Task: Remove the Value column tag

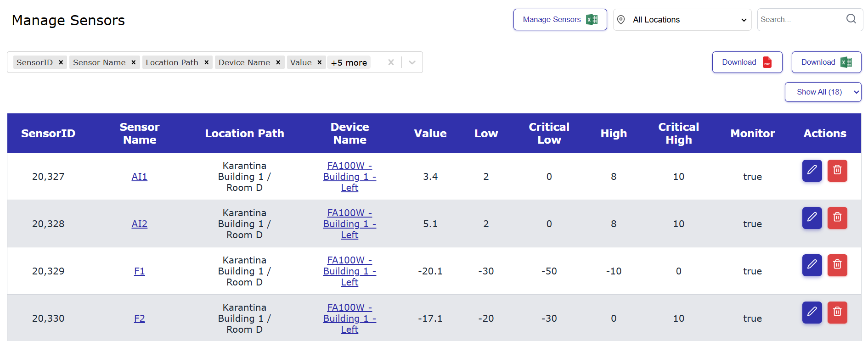Action: 320,62
